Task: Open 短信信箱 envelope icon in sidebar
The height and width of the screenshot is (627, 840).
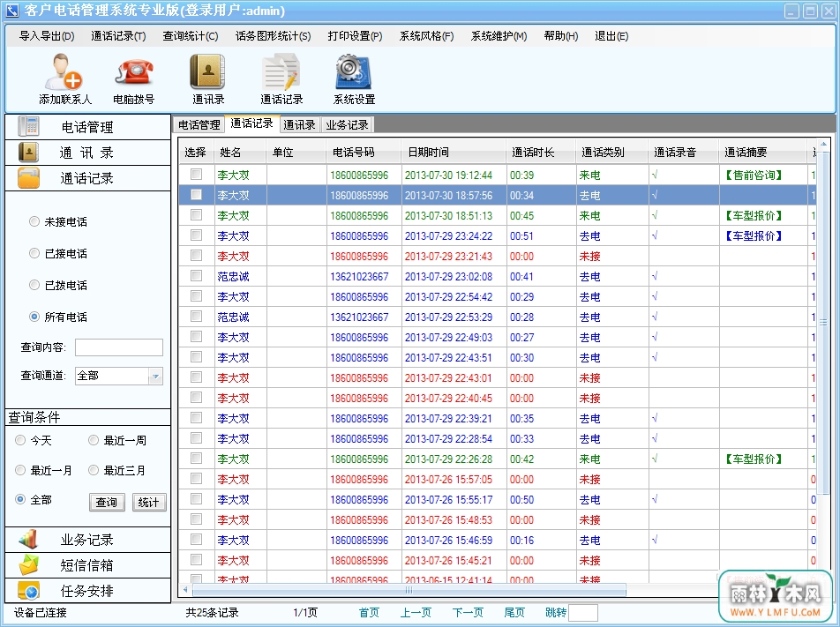Action: click(28, 565)
